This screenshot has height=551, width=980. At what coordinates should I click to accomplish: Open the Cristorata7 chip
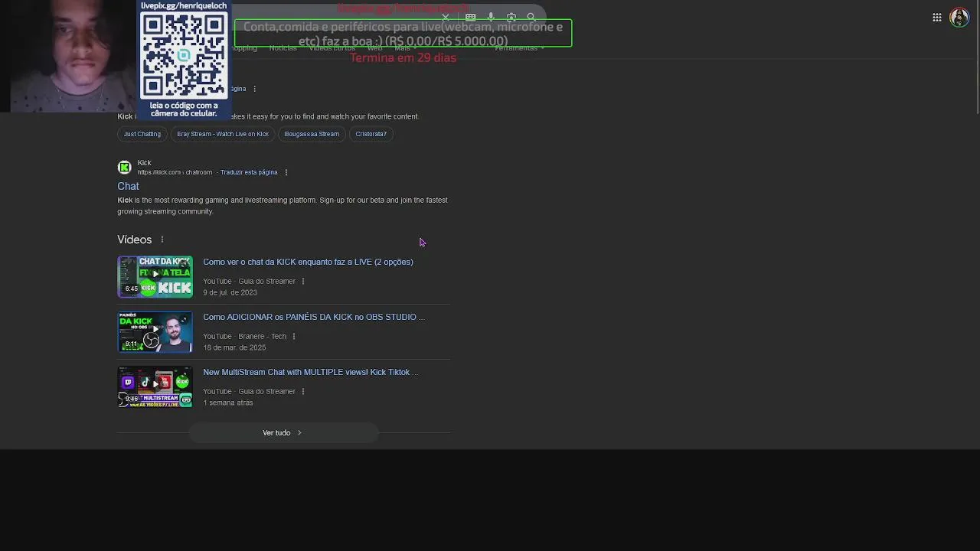click(x=371, y=134)
